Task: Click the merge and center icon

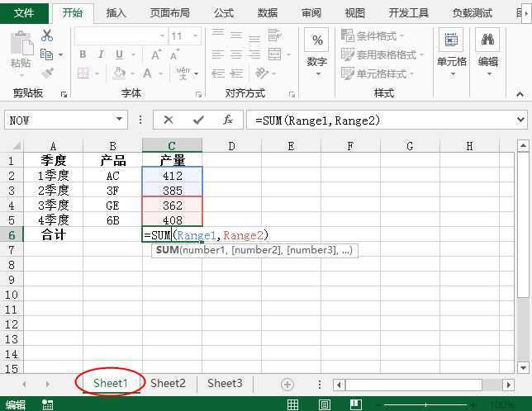Action: [274, 54]
